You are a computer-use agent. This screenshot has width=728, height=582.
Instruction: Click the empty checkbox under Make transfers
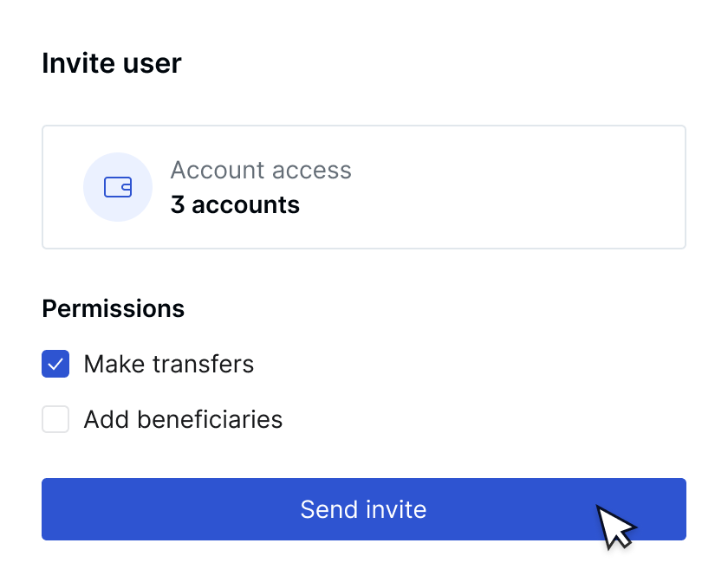(x=55, y=419)
